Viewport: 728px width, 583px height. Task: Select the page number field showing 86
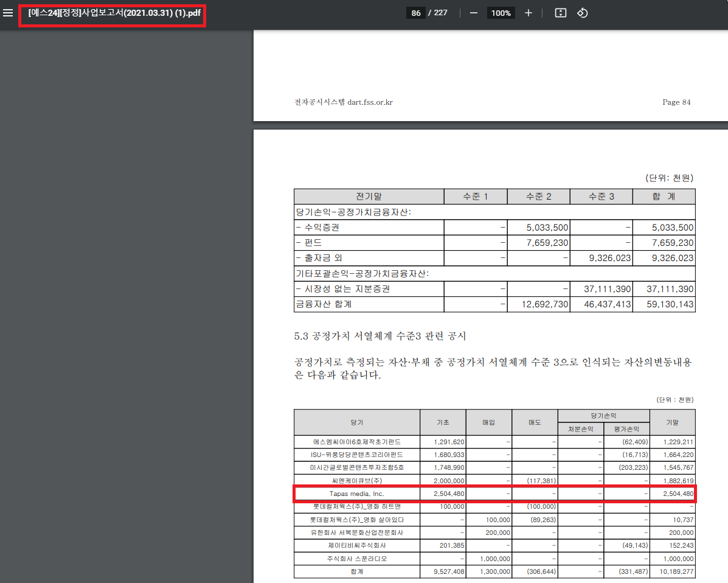pyautogui.click(x=415, y=13)
